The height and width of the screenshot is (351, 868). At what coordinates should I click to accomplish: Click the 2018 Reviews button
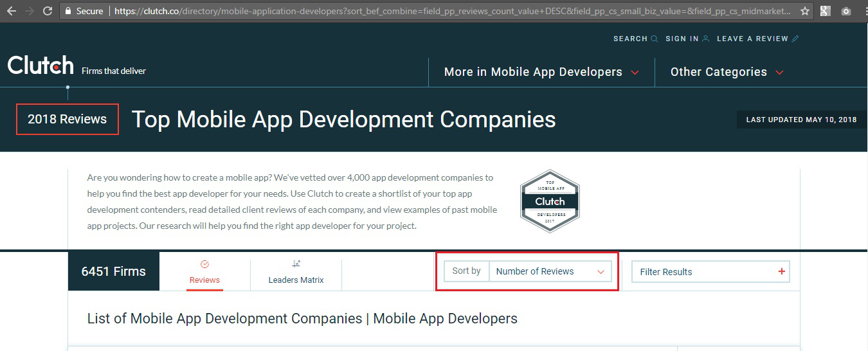pyautogui.click(x=68, y=119)
